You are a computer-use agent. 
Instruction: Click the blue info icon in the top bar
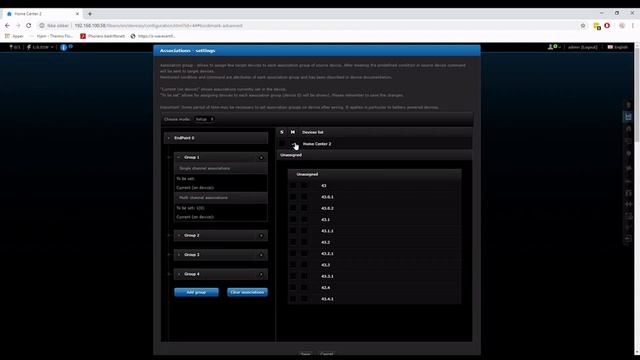(x=64, y=47)
